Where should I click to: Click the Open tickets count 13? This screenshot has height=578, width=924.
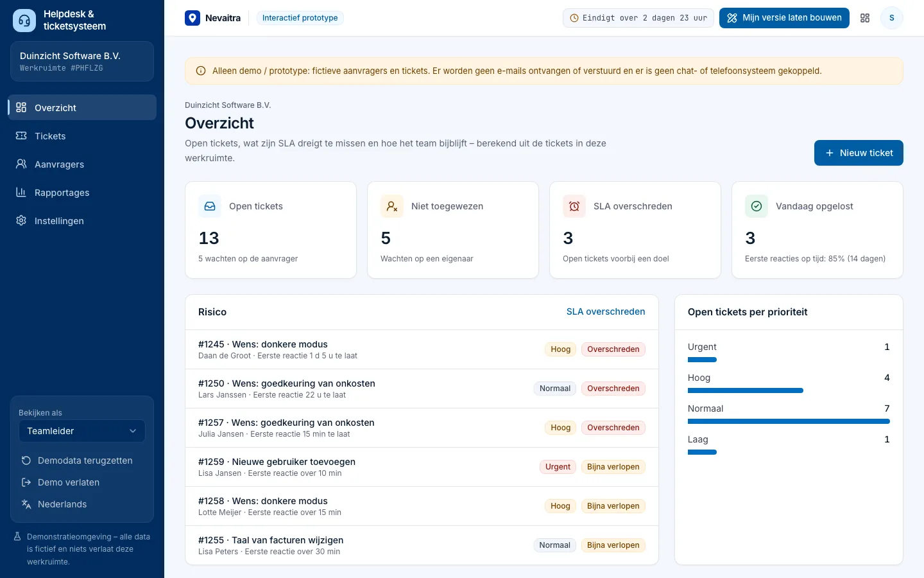point(209,238)
